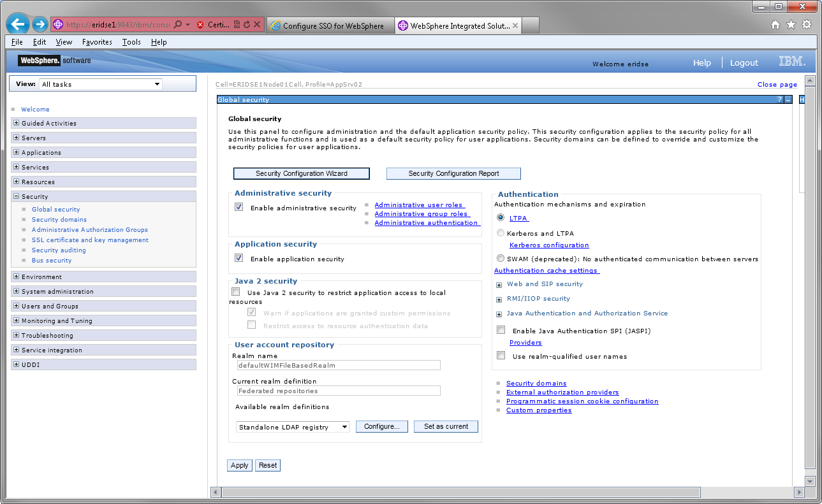
Task: Minimize the Global security panel
Action: (x=788, y=100)
